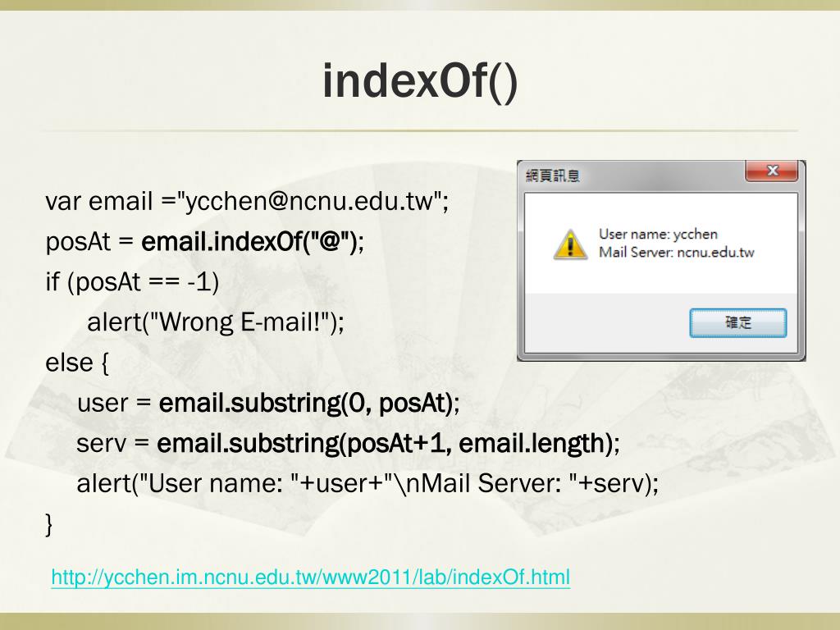Click the indexOf() slide heading
This screenshot has width=840, height=630.
pyautogui.click(x=420, y=81)
